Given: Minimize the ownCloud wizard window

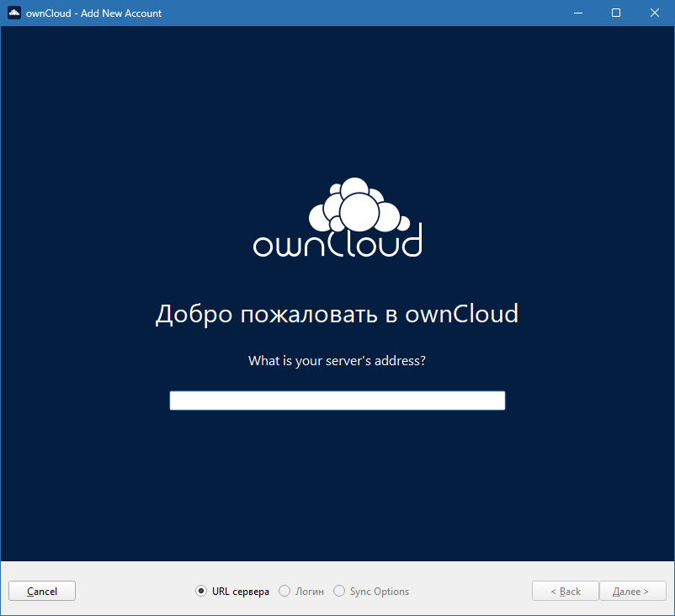Looking at the screenshot, I should pyautogui.click(x=578, y=13).
